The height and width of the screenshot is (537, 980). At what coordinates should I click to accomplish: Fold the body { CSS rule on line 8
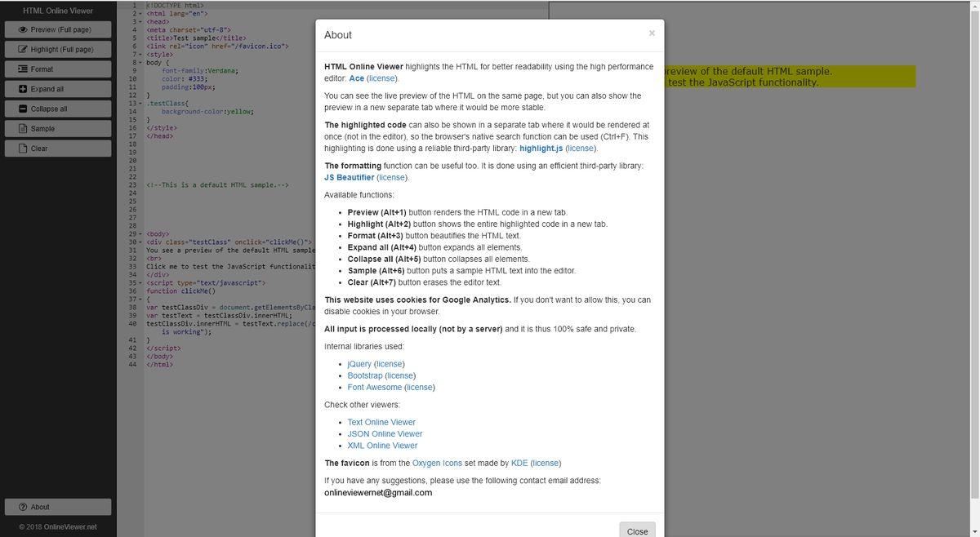[140, 63]
